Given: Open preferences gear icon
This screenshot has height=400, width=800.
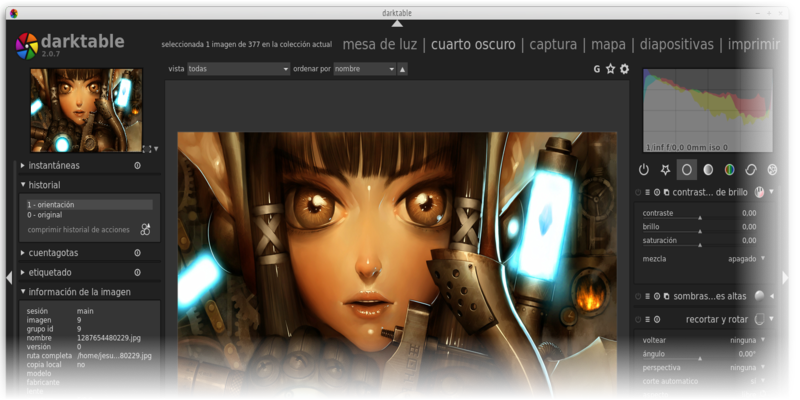Looking at the screenshot, I should point(624,69).
